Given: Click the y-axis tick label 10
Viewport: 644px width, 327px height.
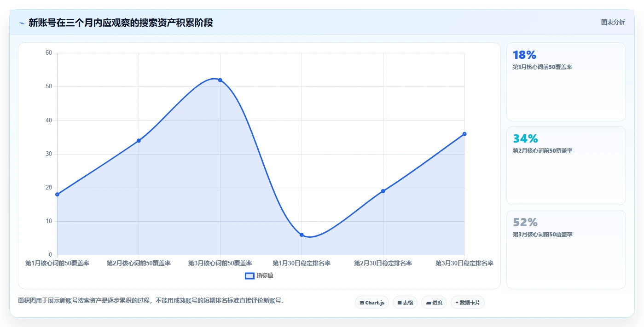Looking at the screenshot, I should (49, 221).
